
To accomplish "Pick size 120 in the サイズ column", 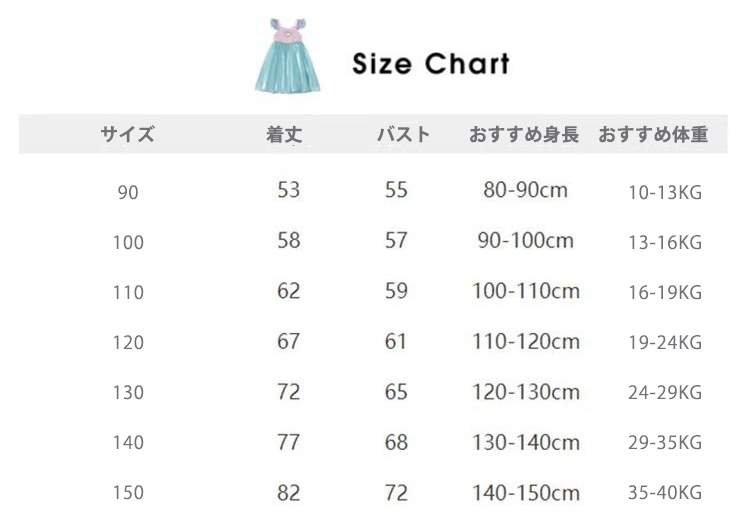I will (128, 343).
